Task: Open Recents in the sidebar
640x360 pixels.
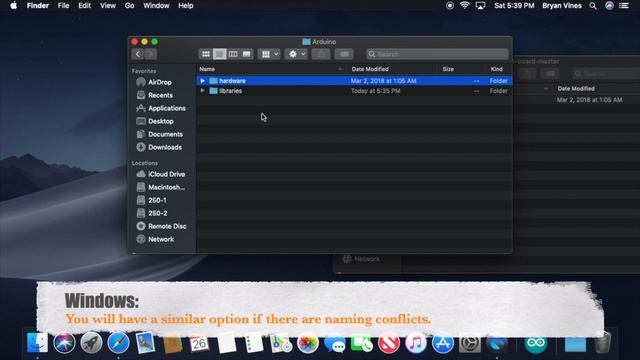Action: point(160,95)
